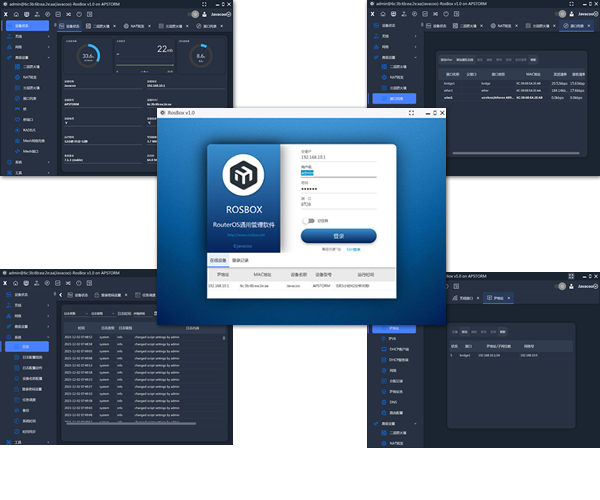Toggle the theme switch in the top-right window toolbar
The width and height of the screenshot is (600, 500).
click(561, 14)
